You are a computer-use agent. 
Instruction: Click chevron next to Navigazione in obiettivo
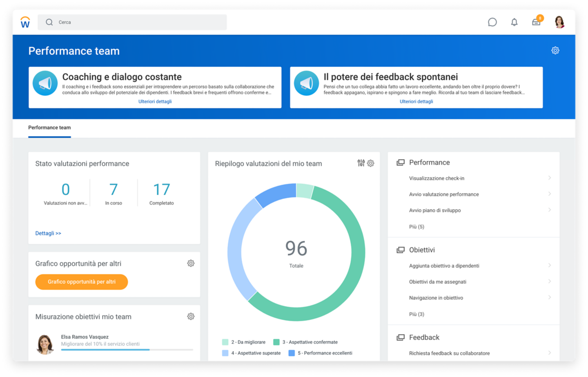[550, 297]
